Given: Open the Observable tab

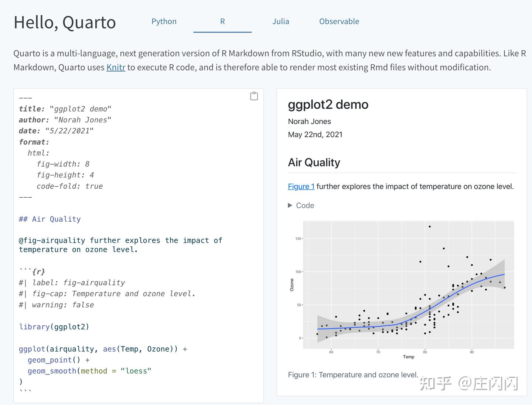Looking at the screenshot, I should [339, 21].
